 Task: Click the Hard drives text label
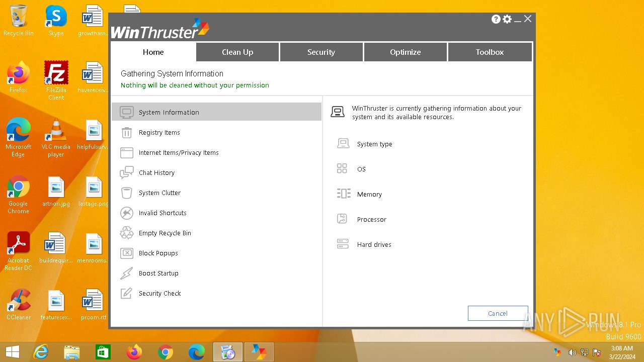(x=374, y=244)
